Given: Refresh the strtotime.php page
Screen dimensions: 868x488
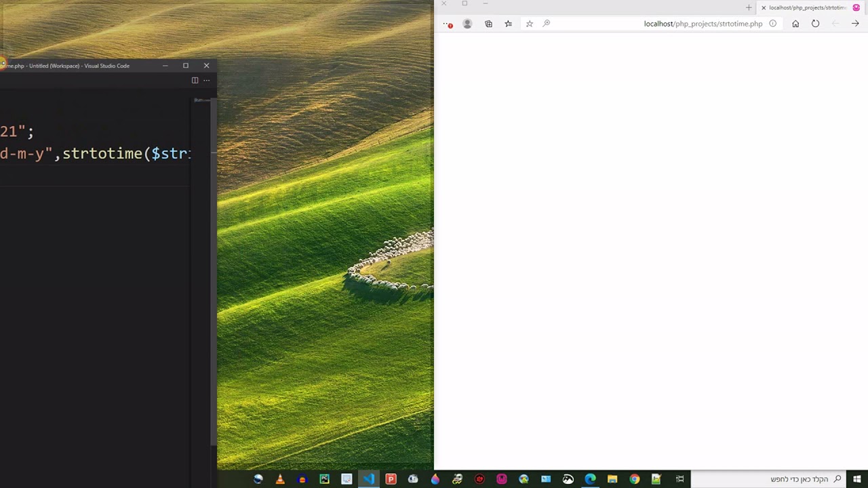Looking at the screenshot, I should (815, 24).
